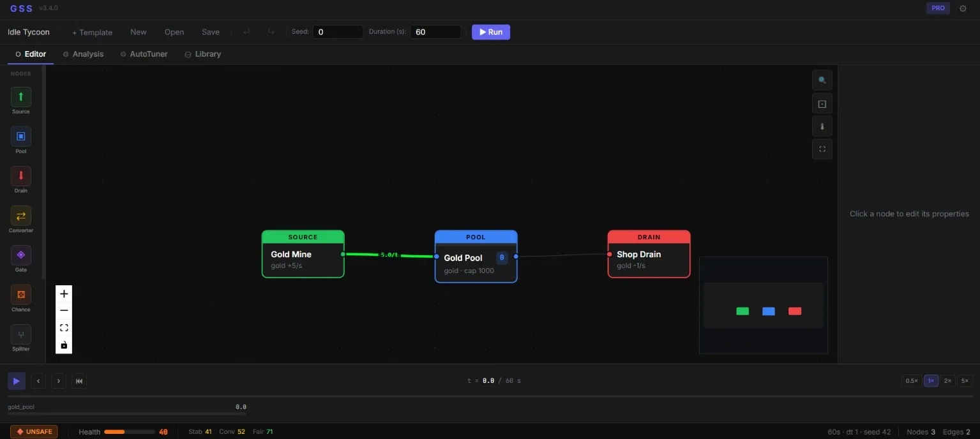
Task: Select the Converter node icon
Action: point(21,216)
